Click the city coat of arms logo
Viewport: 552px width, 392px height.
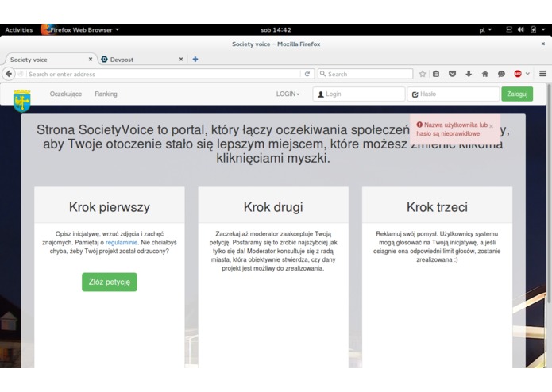(21, 101)
